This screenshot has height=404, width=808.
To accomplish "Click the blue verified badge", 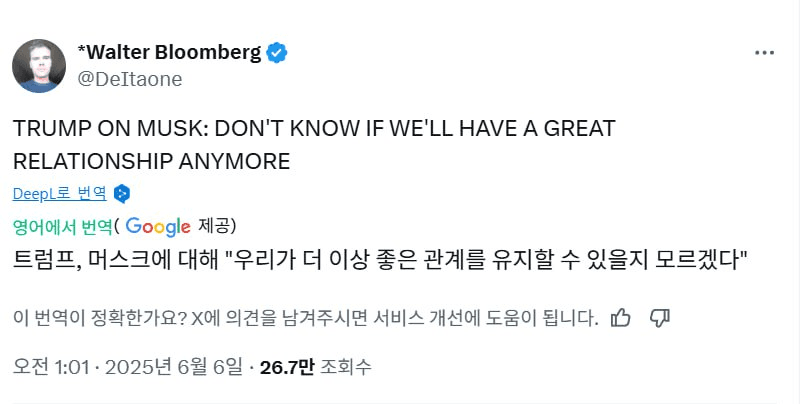I will (x=277, y=53).
